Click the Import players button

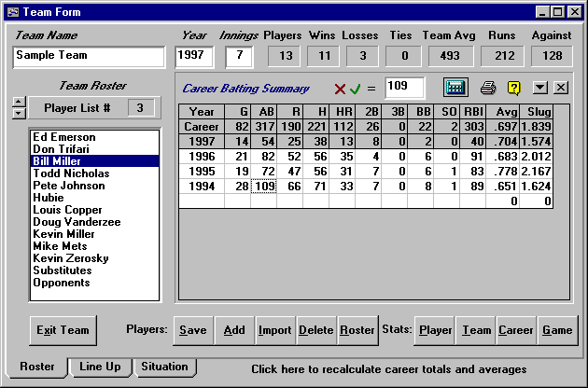[275, 329]
